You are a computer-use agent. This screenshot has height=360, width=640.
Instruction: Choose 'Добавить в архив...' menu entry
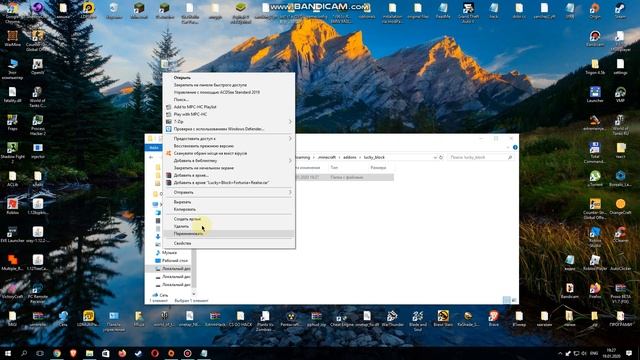click(229, 176)
